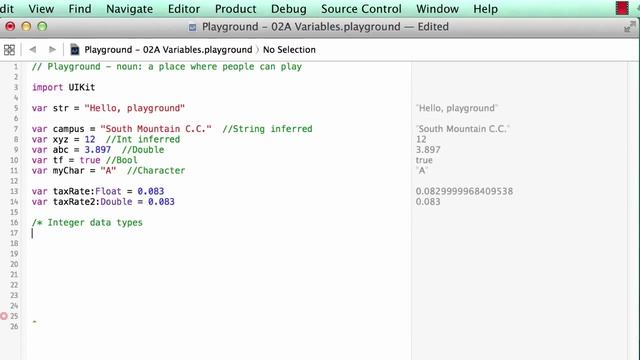Image resolution: width=640 pixels, height=360 pixels.
Task: Open the Debug menu
Action: click(x=289, y=9)
